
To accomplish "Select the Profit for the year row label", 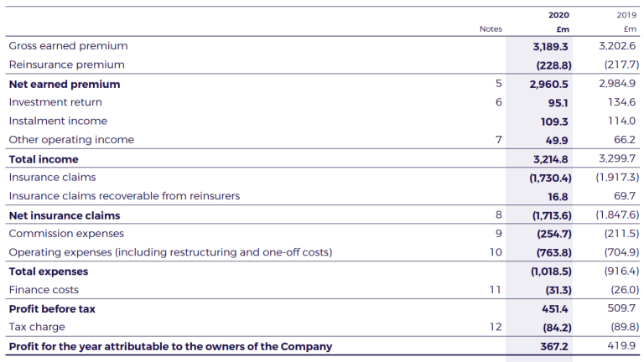I will 170,346.
